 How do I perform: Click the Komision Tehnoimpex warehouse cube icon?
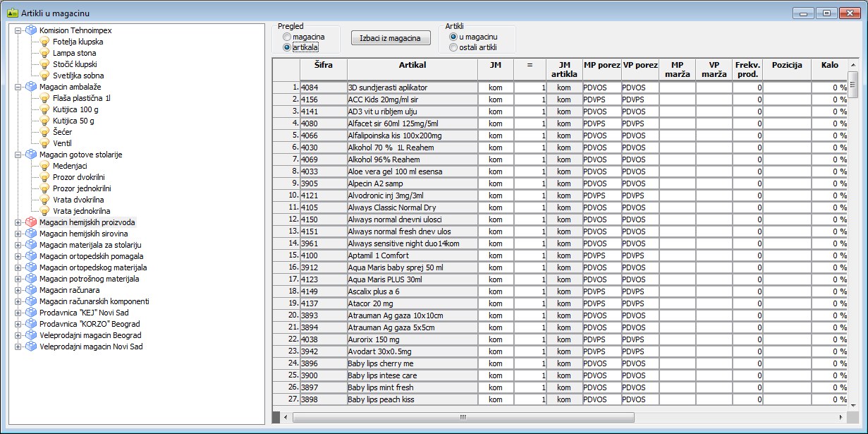click(31, 30)
